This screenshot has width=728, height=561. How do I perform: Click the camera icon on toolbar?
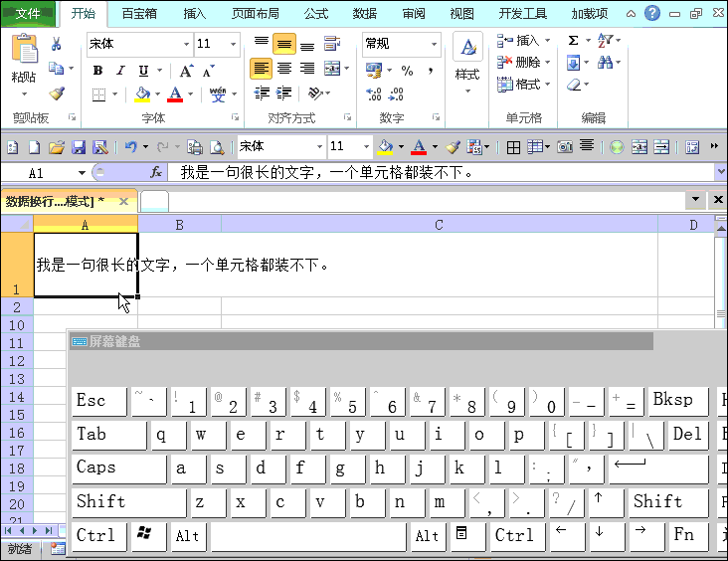565,147
